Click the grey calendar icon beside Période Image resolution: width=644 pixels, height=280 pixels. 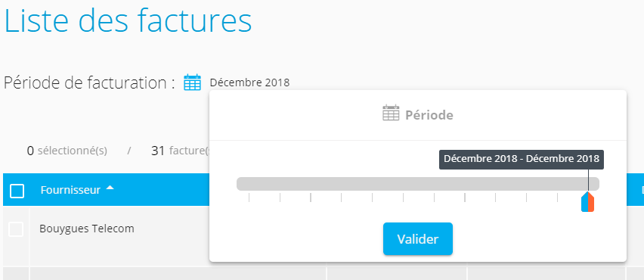[x=391, y=113]
